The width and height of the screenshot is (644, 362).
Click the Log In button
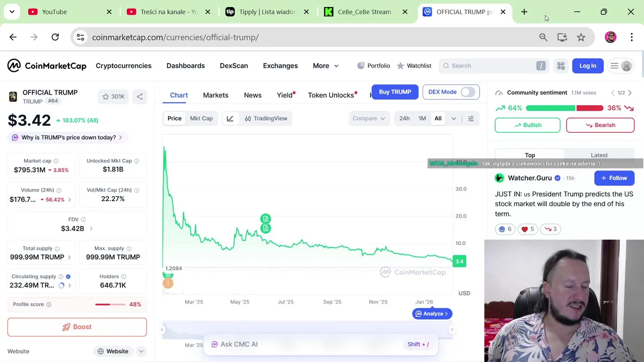(x=588, y=66)
